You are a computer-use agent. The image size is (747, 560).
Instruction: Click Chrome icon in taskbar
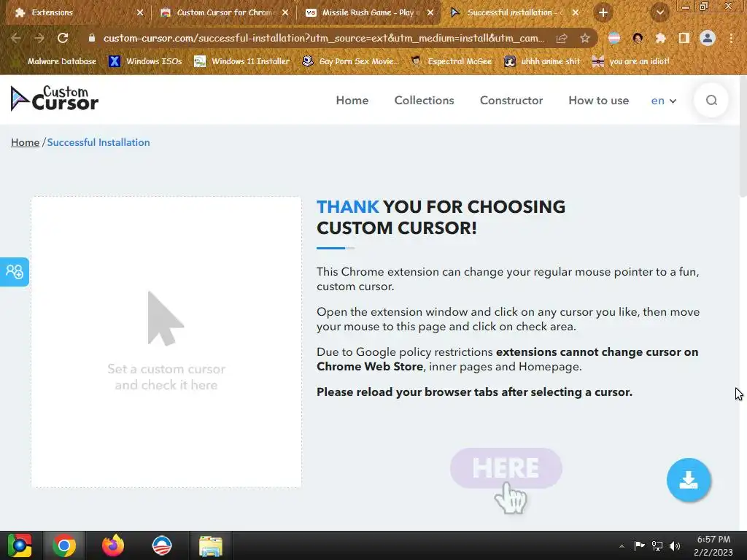tap(64, 545)
